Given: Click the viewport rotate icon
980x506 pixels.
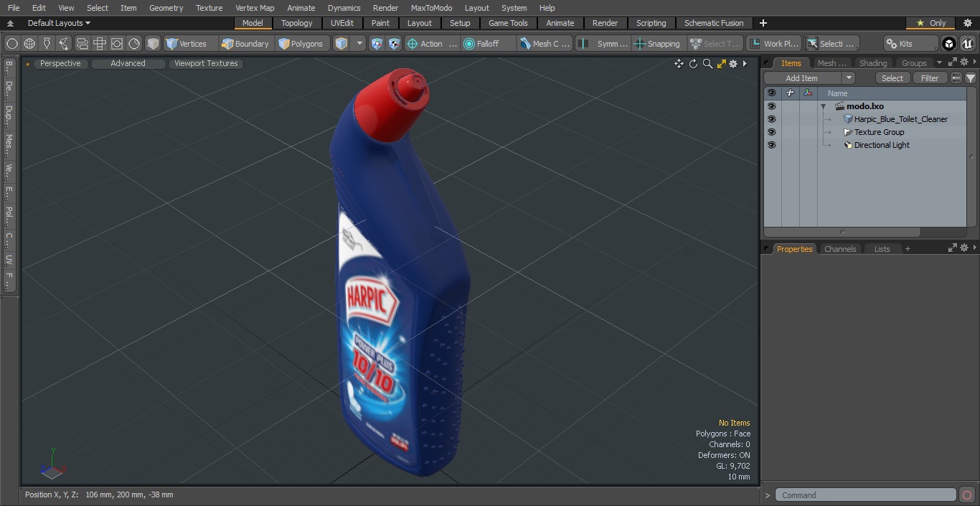Looking at the screenshot, I should (x=693, y=64).
